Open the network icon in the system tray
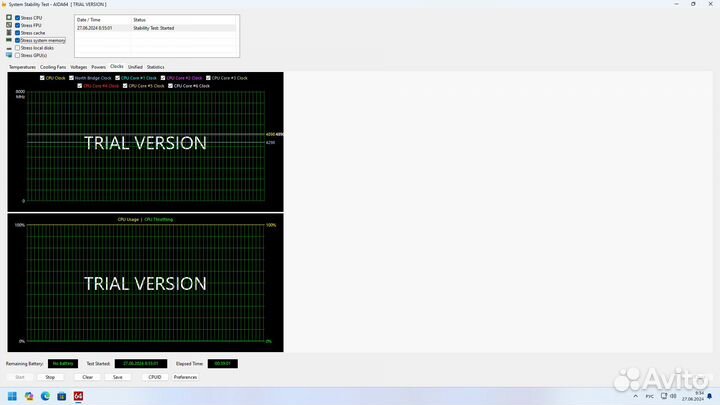Image resolution: width=720 pixels, height=405 pixels. coord(664,396)
